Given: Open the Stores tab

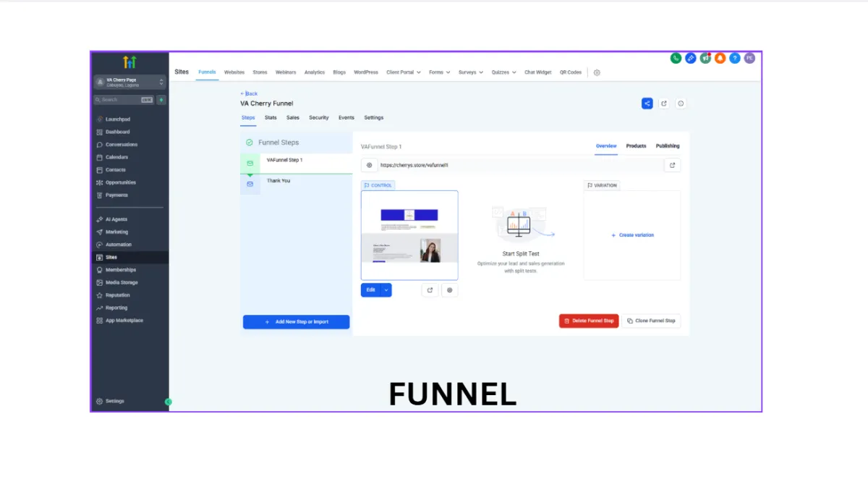Looking at the screenshot, I should pyautogui.click(x=260, y=72).
